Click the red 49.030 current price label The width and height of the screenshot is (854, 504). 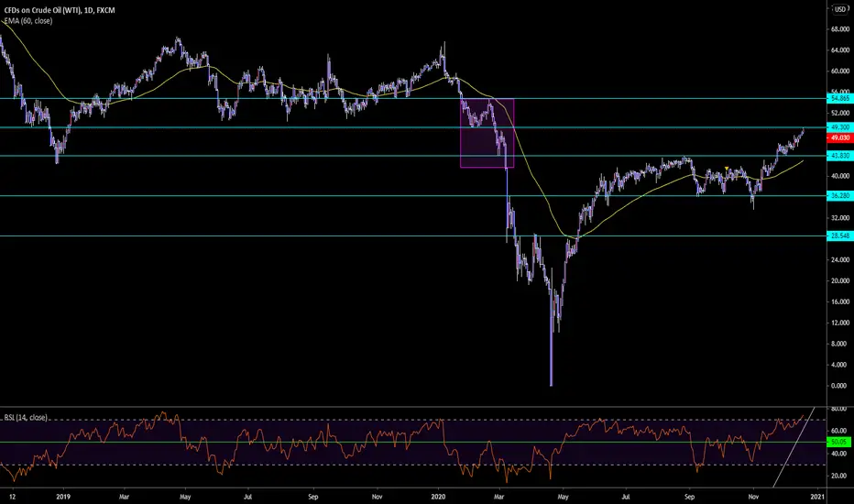[x=838, y=137]
